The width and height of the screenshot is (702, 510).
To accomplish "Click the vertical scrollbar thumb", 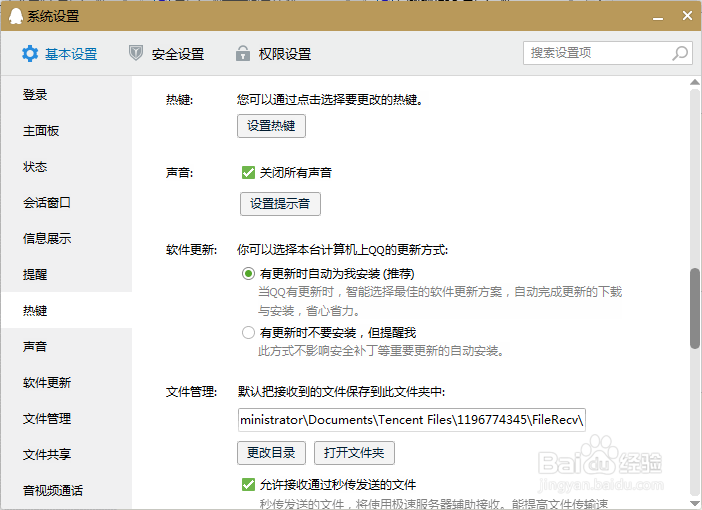I will 694,308.
